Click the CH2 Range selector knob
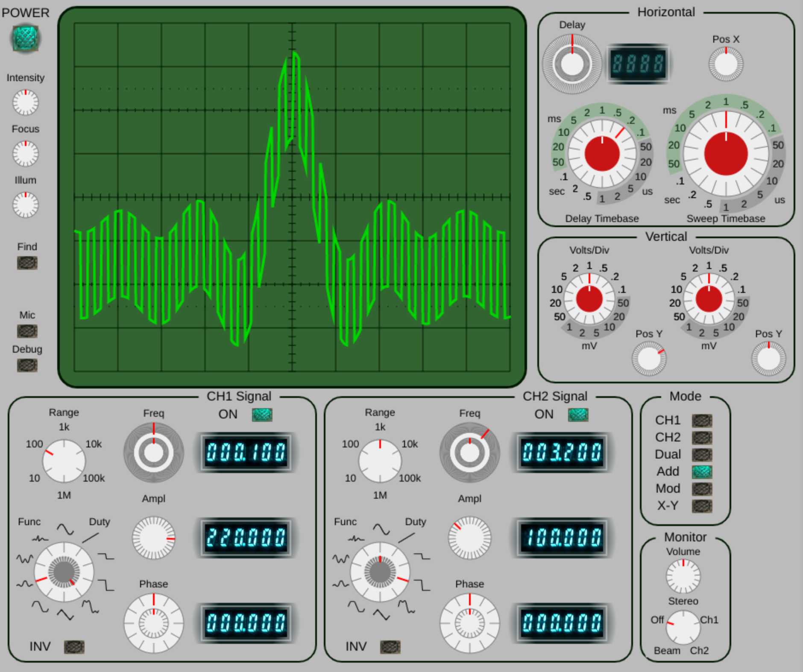 point(380,461)
